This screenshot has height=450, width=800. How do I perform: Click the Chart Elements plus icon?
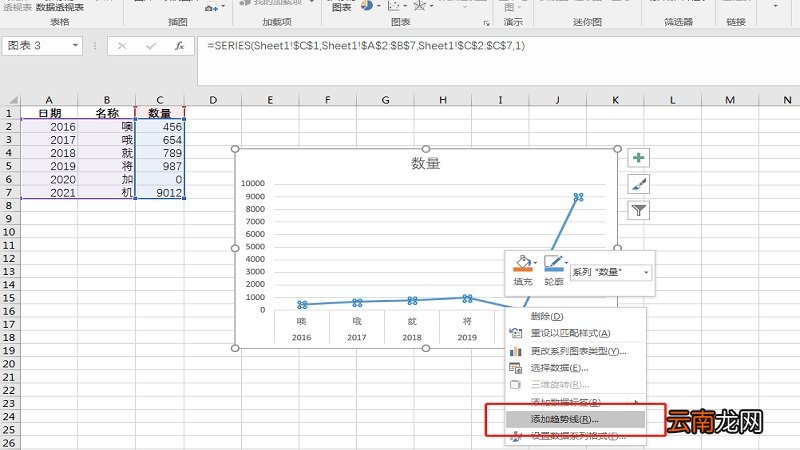[x=638, y=158]
